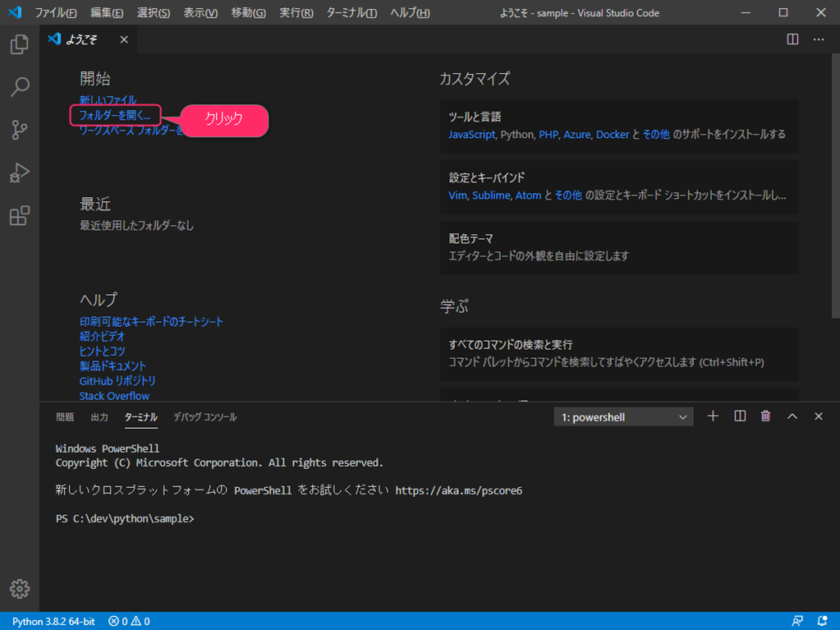Maximize the panel with the up chevron

tap(792, 416)
